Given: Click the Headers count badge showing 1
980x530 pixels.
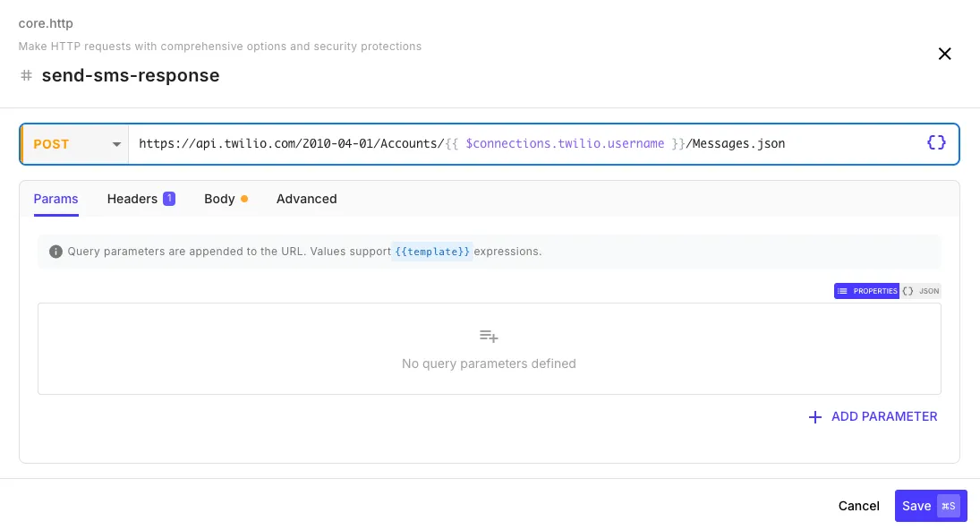Looking at the screenshot, I should pos(169,198).
